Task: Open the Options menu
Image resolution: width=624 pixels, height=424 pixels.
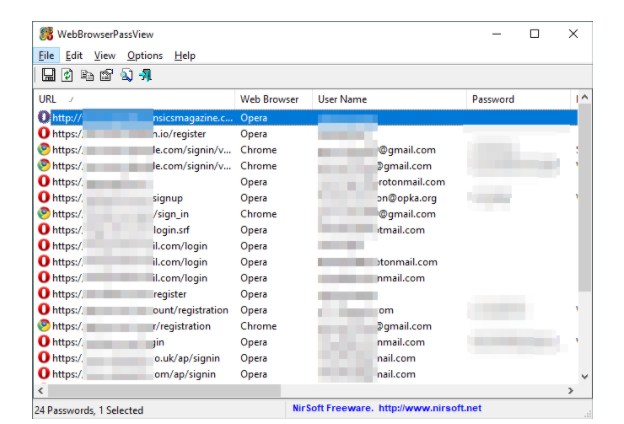Action: coord(145,55)
